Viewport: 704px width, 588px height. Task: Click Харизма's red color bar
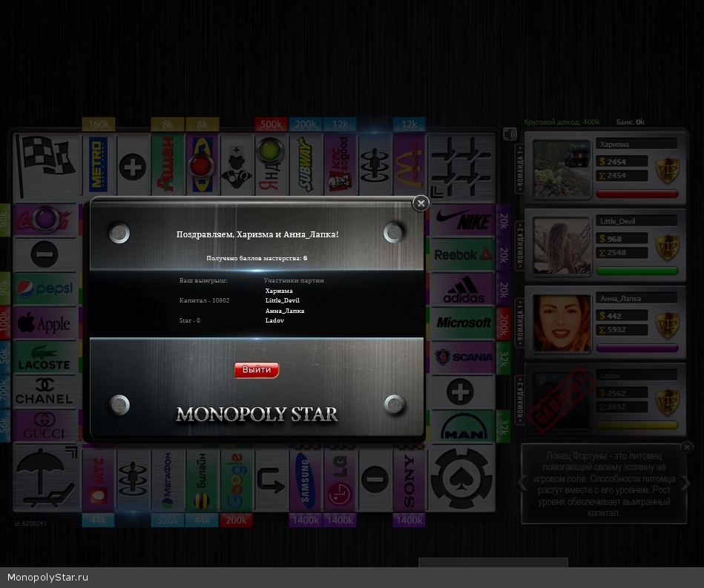636,194
